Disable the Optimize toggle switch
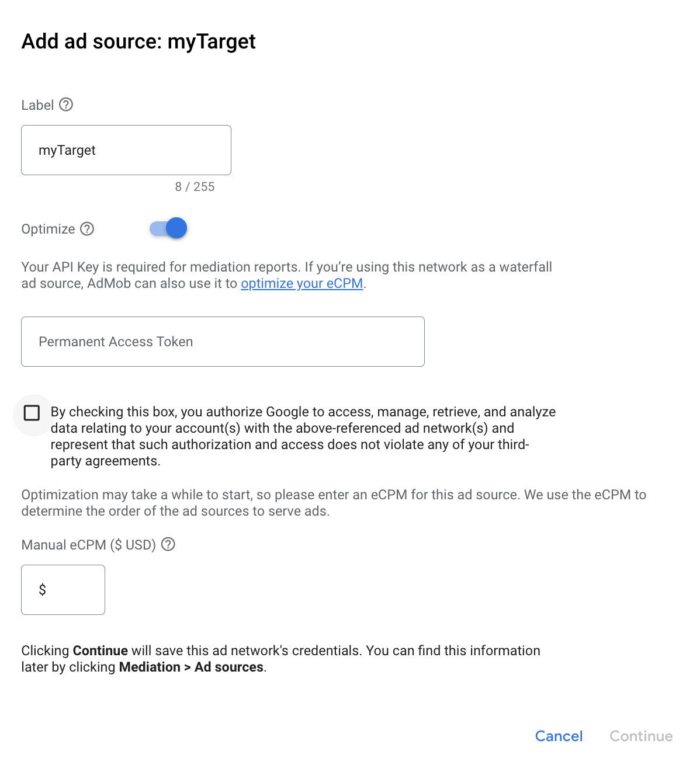This screenshot has height=765, width=700. point(169,228)
